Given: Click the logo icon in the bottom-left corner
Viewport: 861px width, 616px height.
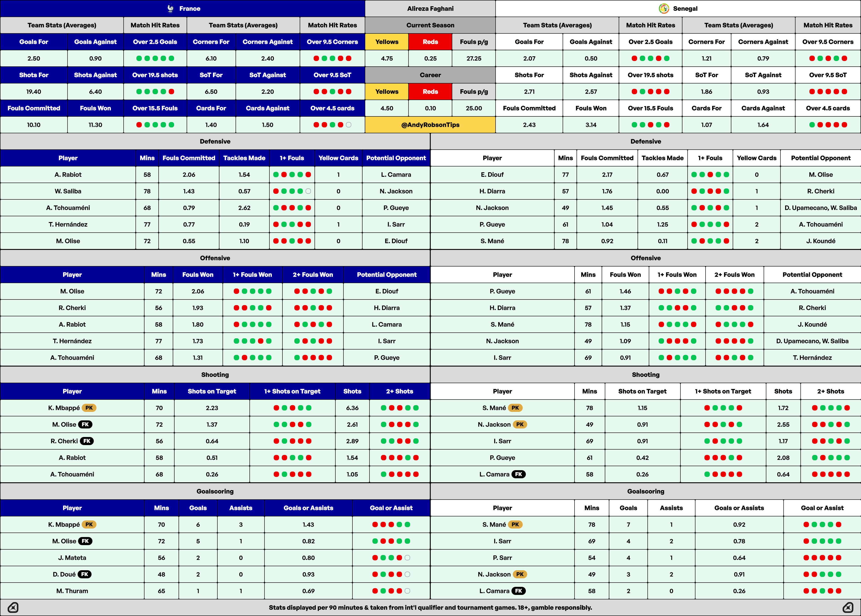Looking at the screenshot, I should click(13, 608).
